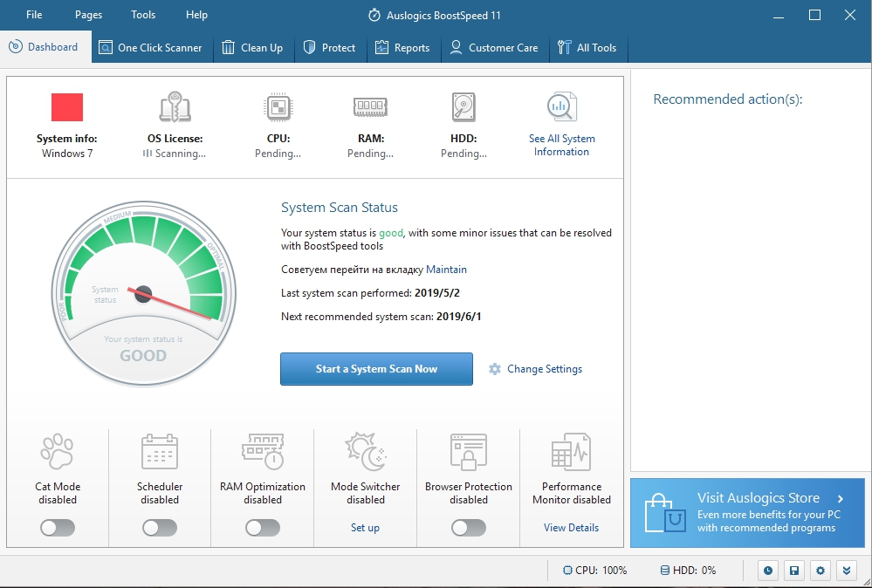Click the Recommended action(s) heading
The width and height of the screenshot is (872, 588).
[x=727, y=99]
